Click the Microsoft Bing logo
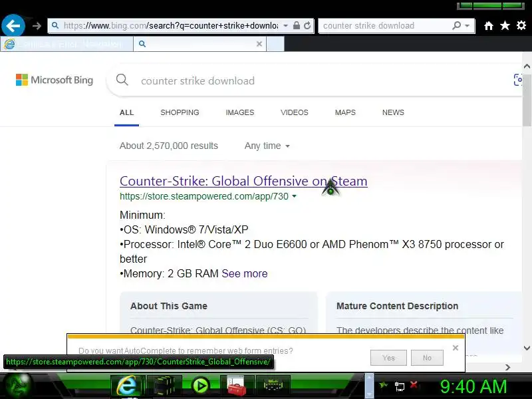The image size is (532, 399). tap(55, 80)
